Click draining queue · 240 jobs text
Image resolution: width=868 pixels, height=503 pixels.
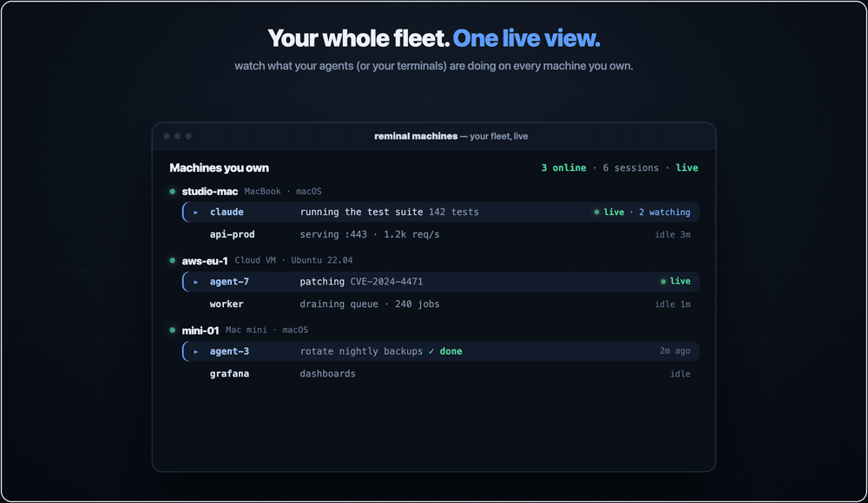(x=370, y=304)
